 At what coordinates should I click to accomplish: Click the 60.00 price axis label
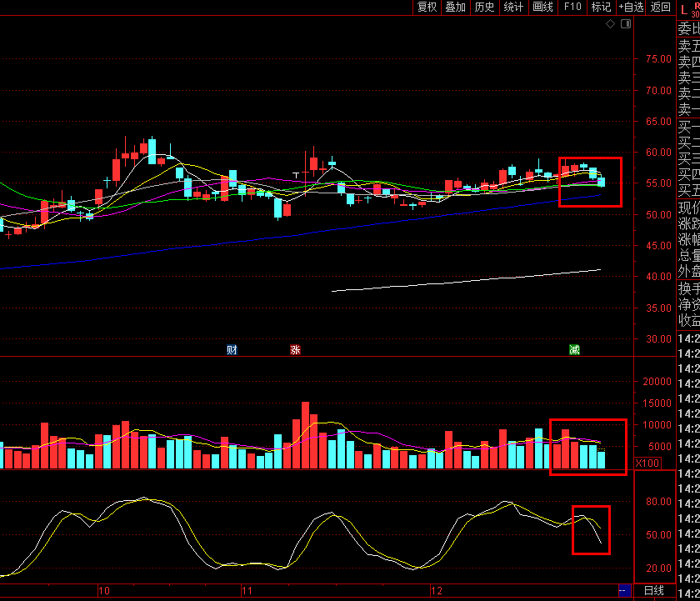[x=658, y=153]
